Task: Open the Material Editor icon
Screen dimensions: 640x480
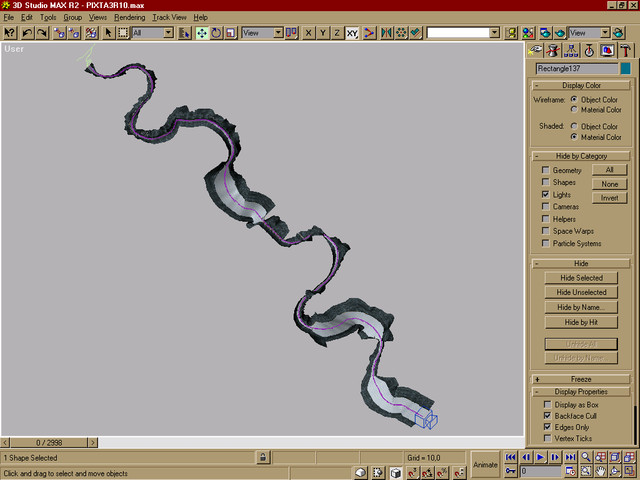Action: click(x=528, y=33)
